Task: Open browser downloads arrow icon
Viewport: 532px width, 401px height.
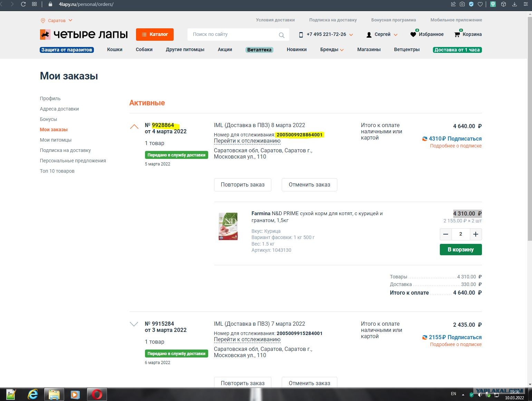Action: tap(514, 4)
